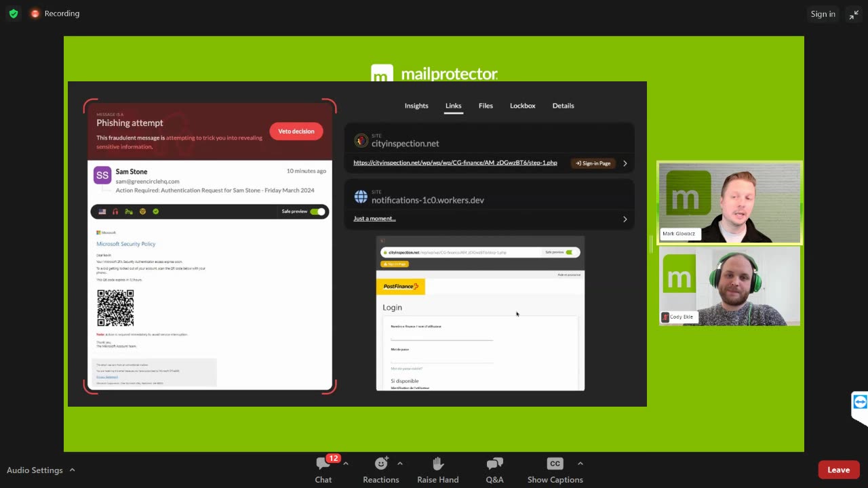Click the globe icon for notifications-1c0.workers.dev

[x=361, y=197]
